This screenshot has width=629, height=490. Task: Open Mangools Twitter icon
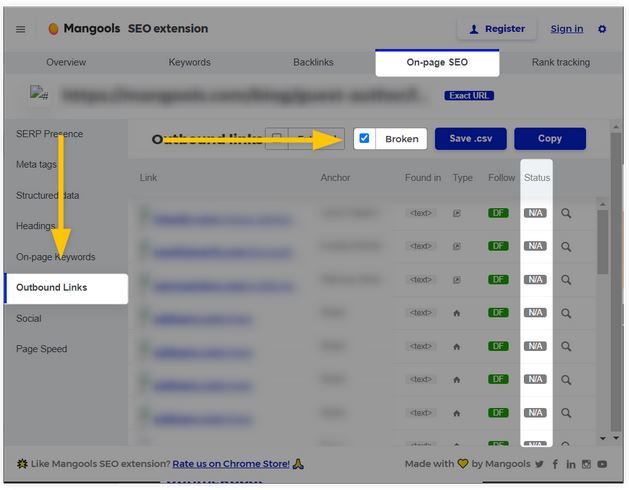tap(539, 464)
